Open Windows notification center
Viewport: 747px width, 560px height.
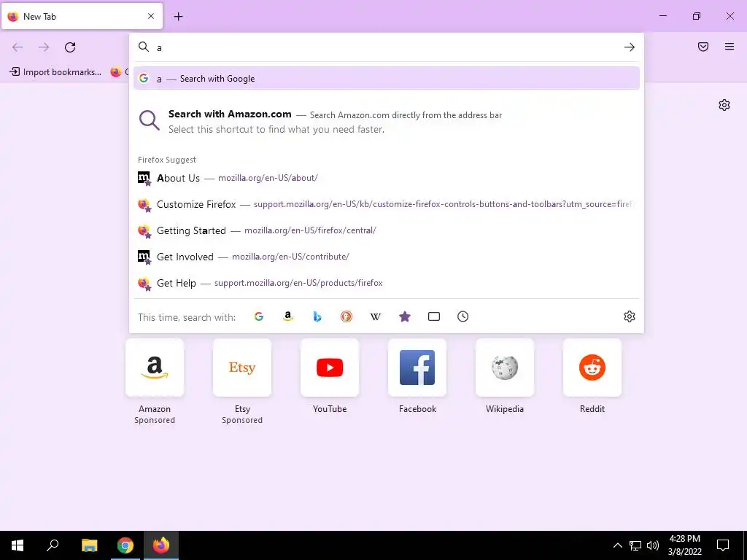(x=723, y=545)
